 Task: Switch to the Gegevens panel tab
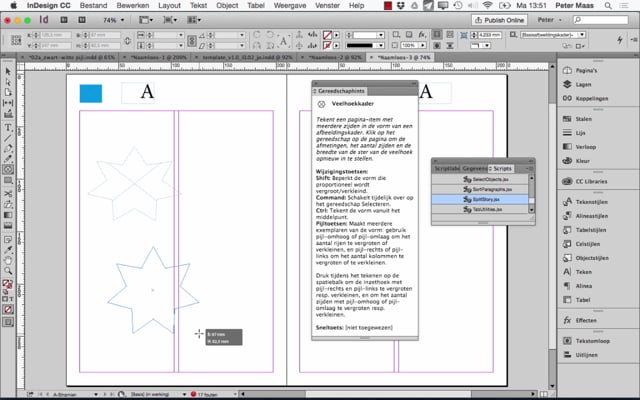point(475,169)
